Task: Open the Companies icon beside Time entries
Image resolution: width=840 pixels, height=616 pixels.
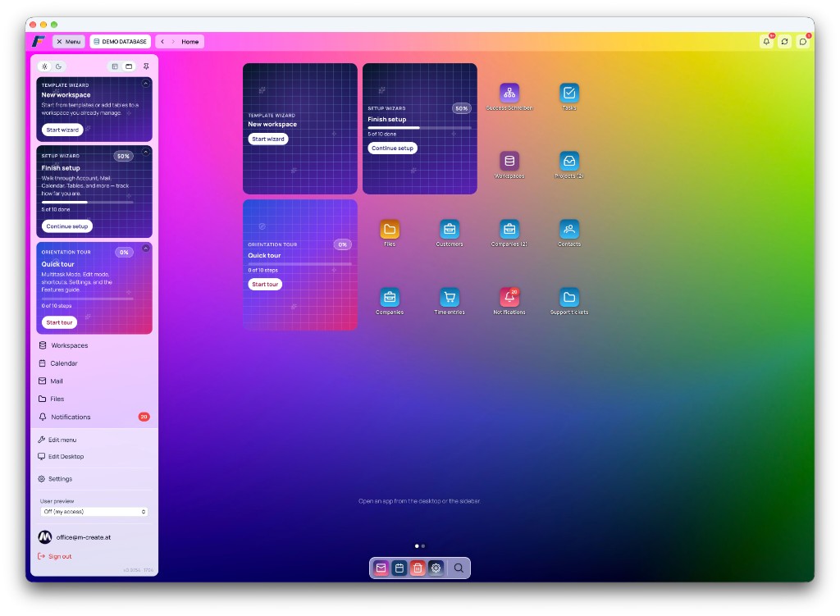Action: pos(390,297)
